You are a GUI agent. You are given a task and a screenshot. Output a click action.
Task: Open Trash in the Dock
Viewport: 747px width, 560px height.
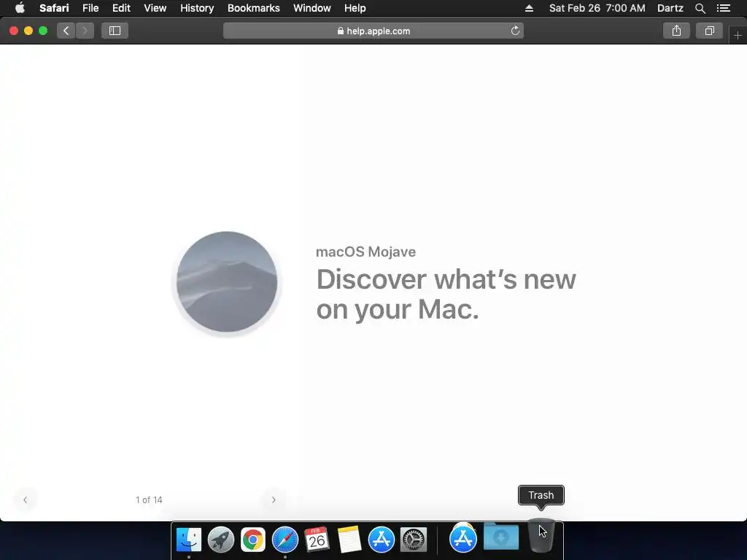[x=541, y=536]
